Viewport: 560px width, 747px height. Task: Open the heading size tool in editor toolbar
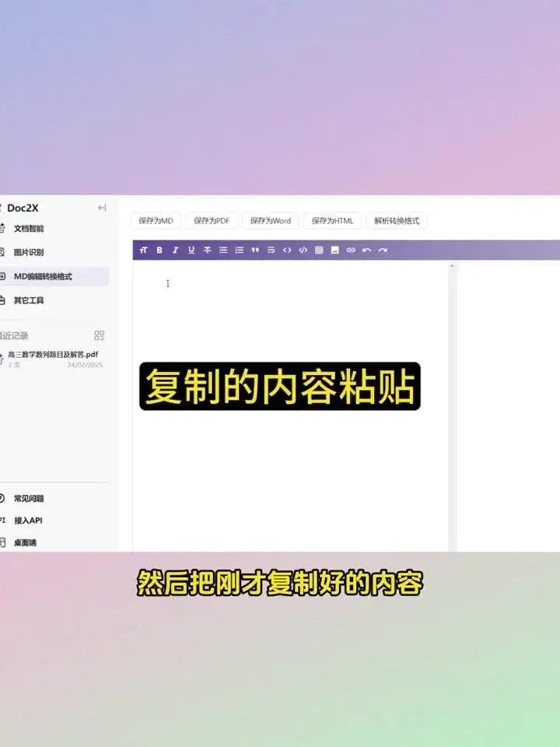(x=143, y=250)
